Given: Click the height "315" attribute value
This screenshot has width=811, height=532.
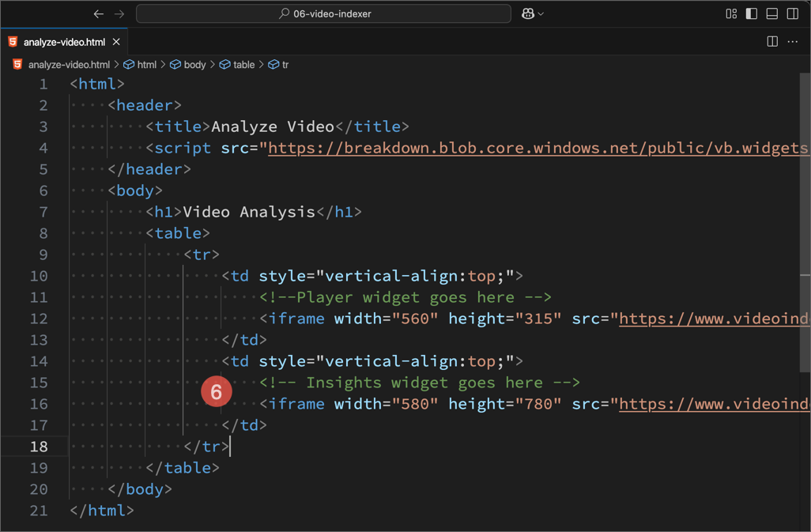Looking at the screenshot, I should pyautogui.click(x=538, y=319).
